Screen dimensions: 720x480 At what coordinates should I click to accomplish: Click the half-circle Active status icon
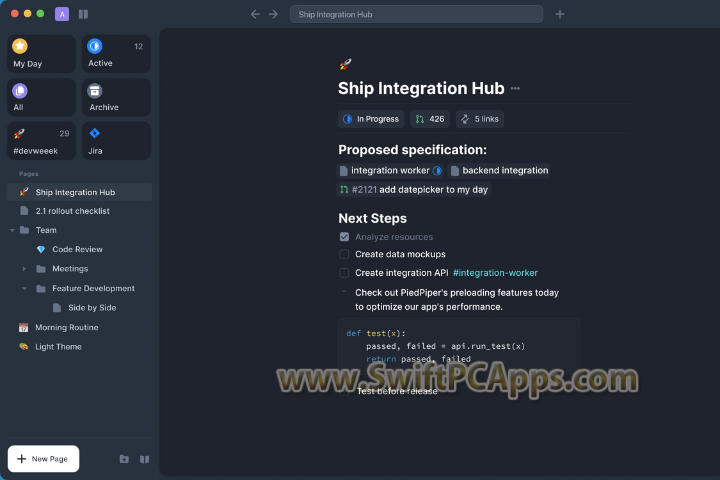click(95, 46)
